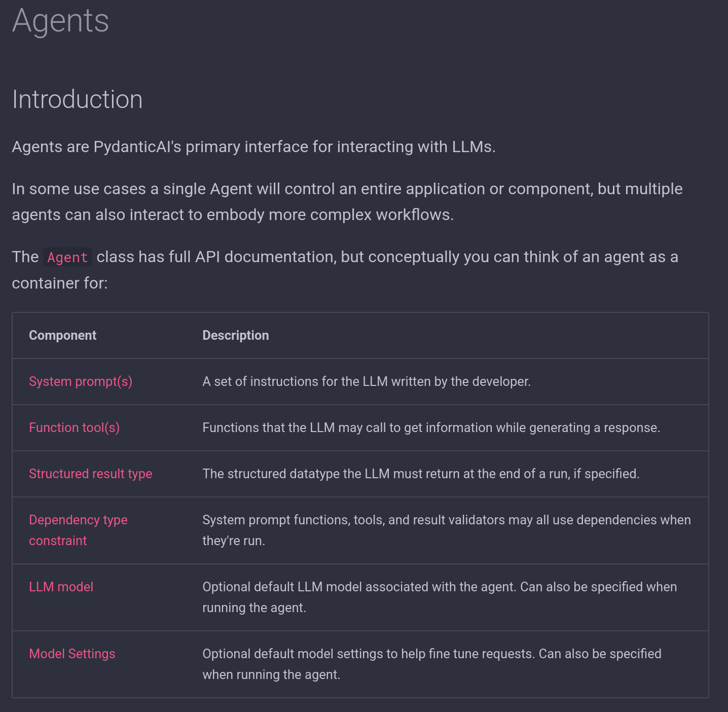Click the Description column header
The width and height of the screenshot is (728, 712).
pos(236,335)
